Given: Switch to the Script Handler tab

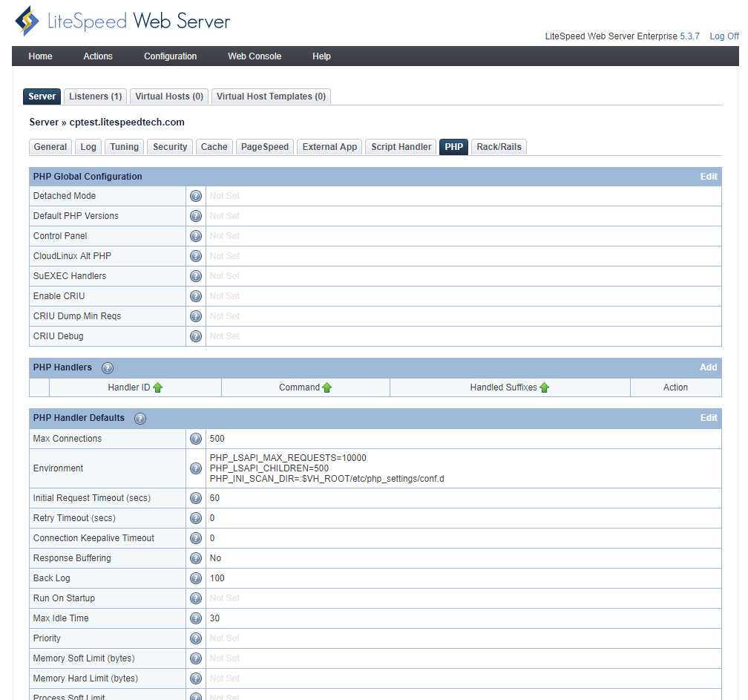Looking at the screenshot, I should point(401,147).
